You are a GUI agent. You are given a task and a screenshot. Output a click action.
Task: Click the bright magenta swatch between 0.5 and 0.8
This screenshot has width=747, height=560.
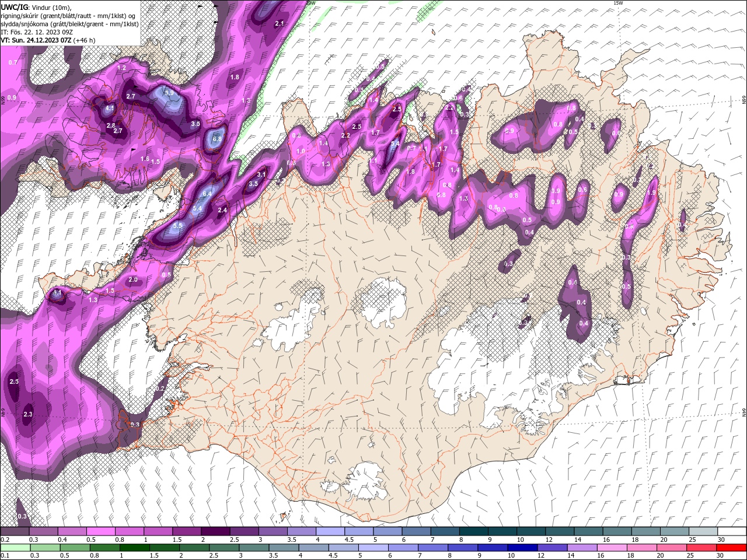click(x=100, y=531)
